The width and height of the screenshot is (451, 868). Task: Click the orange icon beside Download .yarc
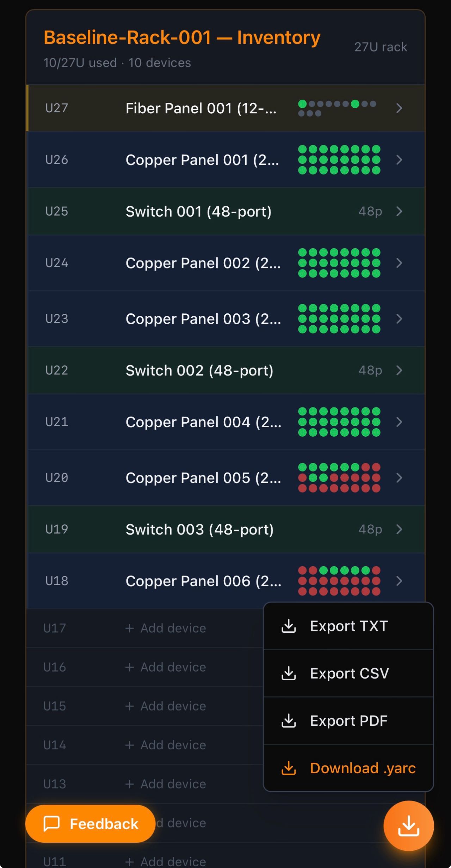(289, 768)
